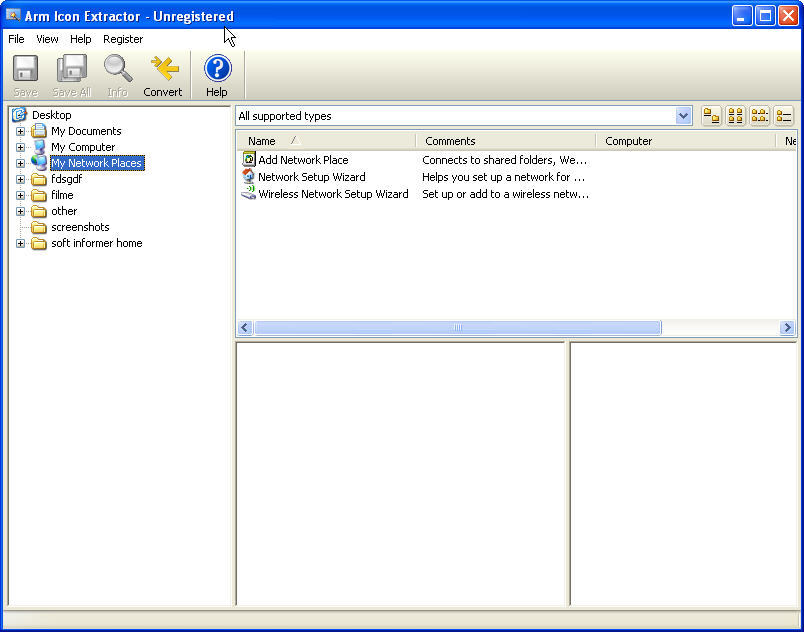
Task: Click the application icon in title bar
Action: (13, 16)
